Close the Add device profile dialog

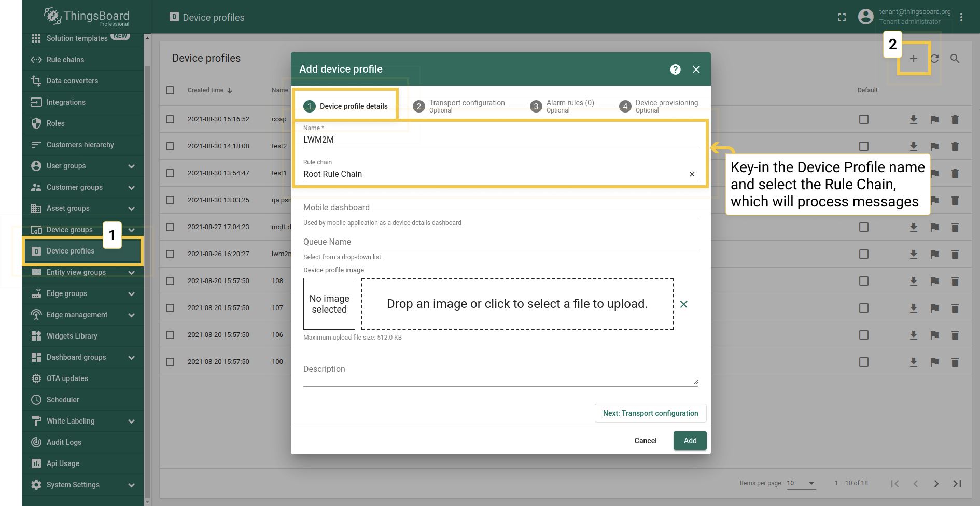[696, 69]
